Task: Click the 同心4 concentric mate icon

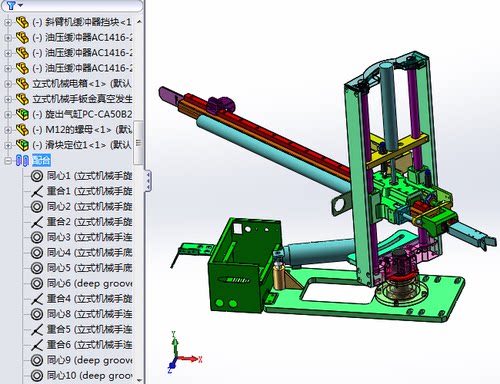Action: [x=37, y=252]
